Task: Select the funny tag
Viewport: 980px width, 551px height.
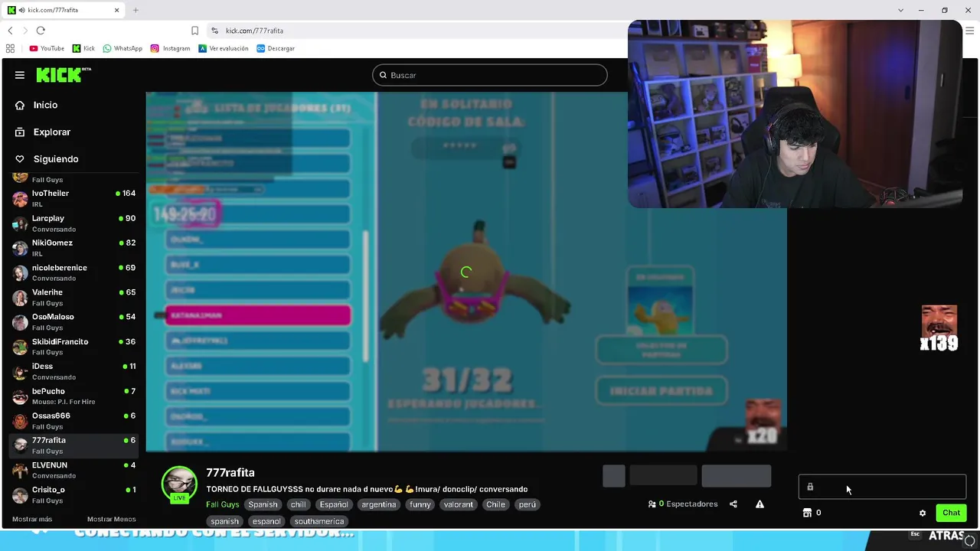Action: click(x=420, y=504)
